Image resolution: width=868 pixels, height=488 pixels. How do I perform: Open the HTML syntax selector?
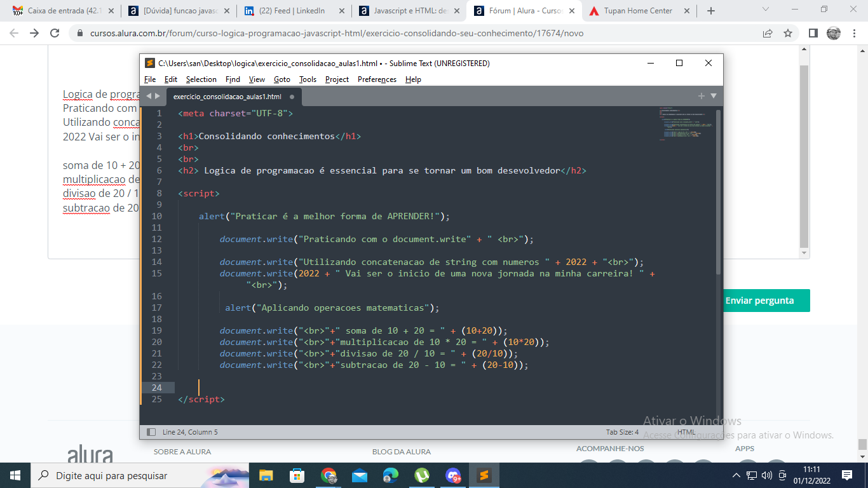pos(686,432)
